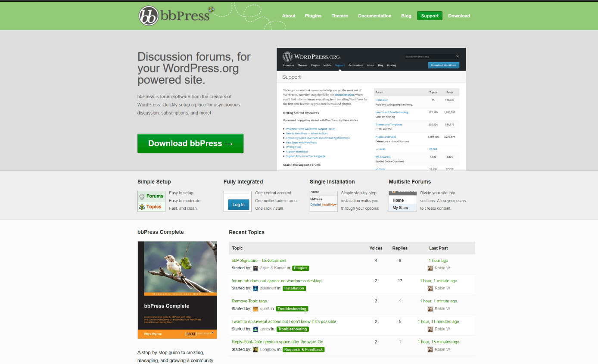This screenshot has width=598, height=364.
Task: Click Robin W avatar on bbP Signature row
Action: tap(430, 268)
